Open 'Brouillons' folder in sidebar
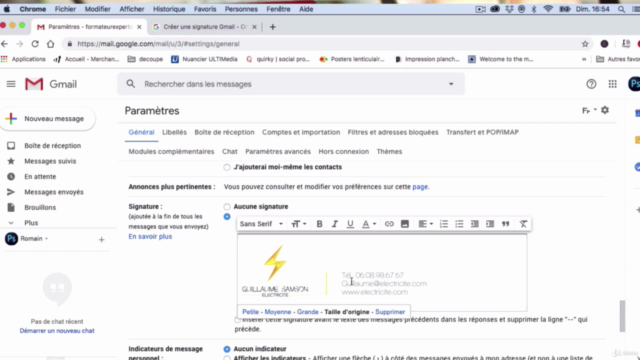 (40, 207)
